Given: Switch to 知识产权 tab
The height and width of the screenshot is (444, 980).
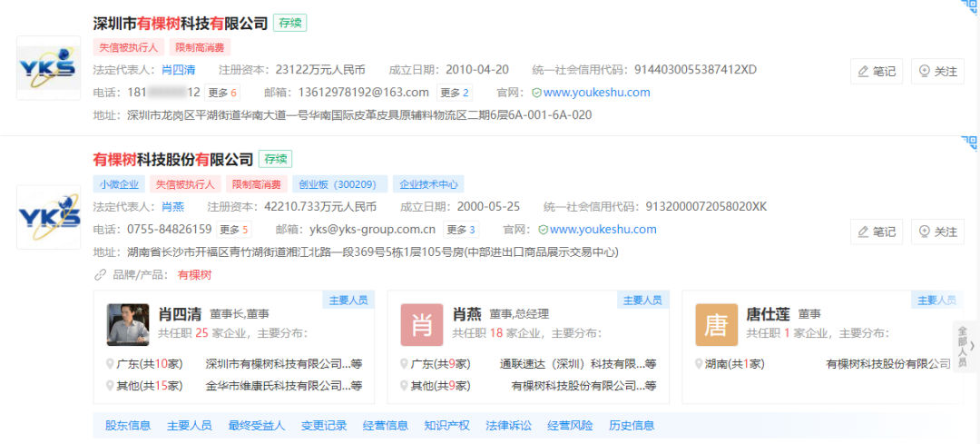Looking at the screenshot, I should click(446, 426).
